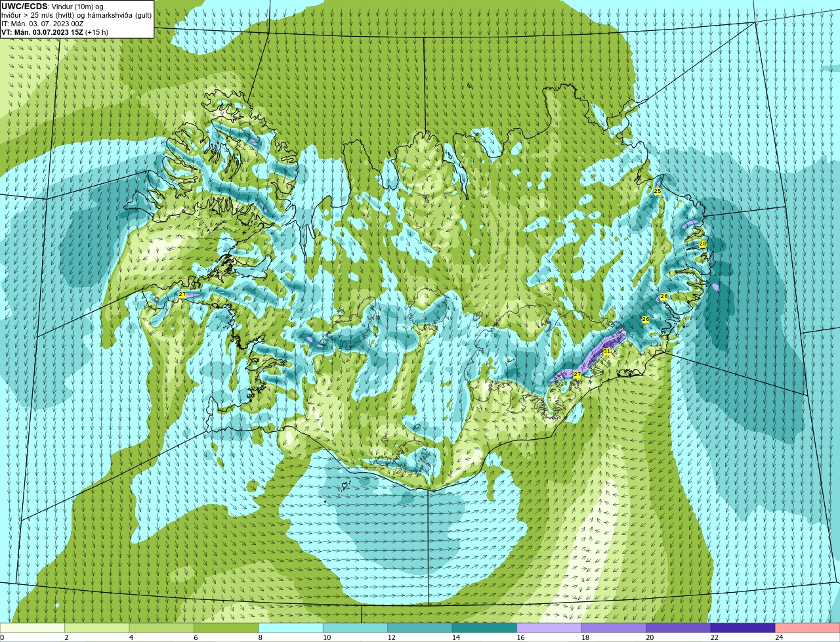The height and width of the screenshot is (642, 840).
Task: Click the legend scale number 8
Action: 260,637
